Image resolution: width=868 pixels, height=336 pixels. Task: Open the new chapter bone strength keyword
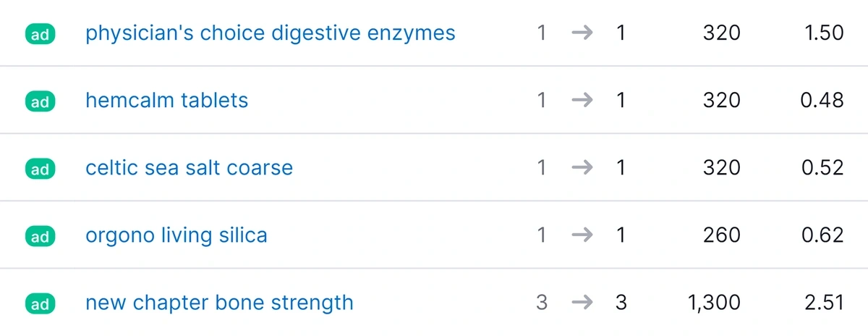pyautogui.click(x=220, y=303)
